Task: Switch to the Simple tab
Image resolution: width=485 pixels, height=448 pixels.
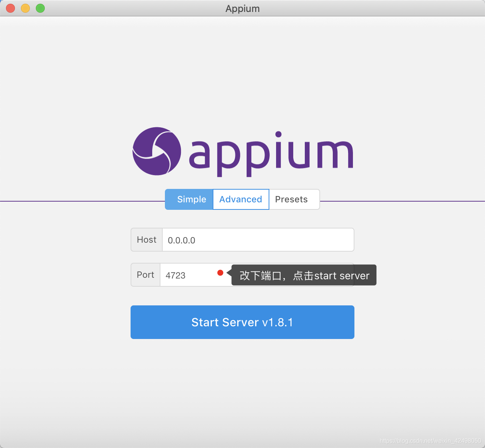Action: pyautogui.click(x=189, y=199)
